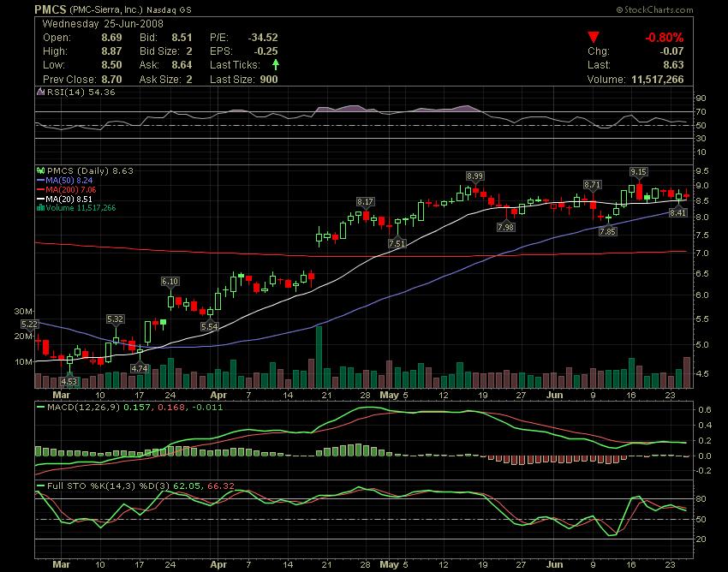728x572 pixels.
Task: Click the green line marker before Full STO
Action: pos(40,486)
